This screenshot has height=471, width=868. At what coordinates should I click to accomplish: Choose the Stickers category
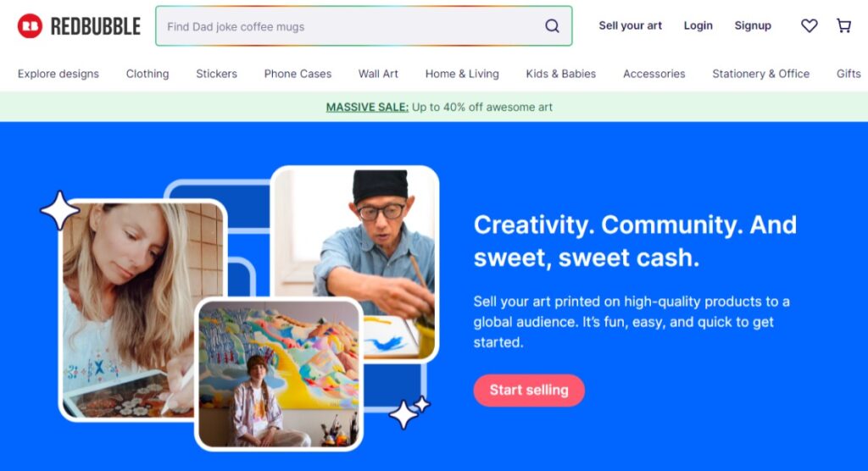click(x=216, y=74)
